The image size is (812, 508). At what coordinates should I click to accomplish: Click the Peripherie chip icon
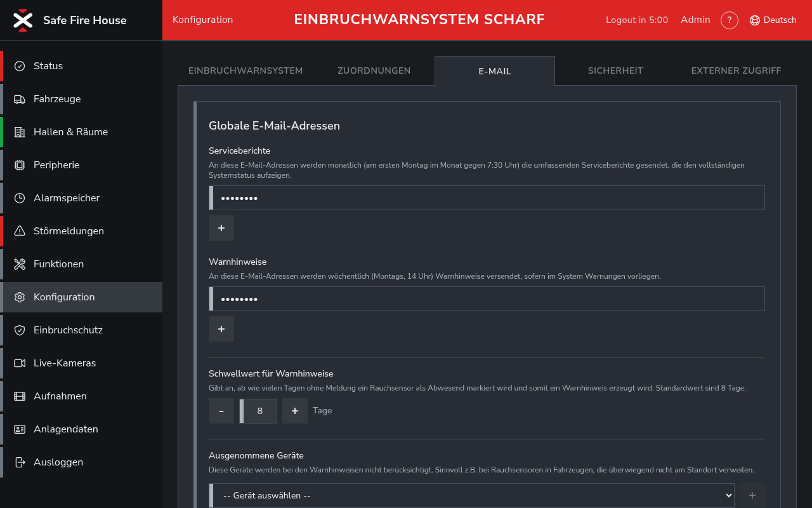point(20,165)
